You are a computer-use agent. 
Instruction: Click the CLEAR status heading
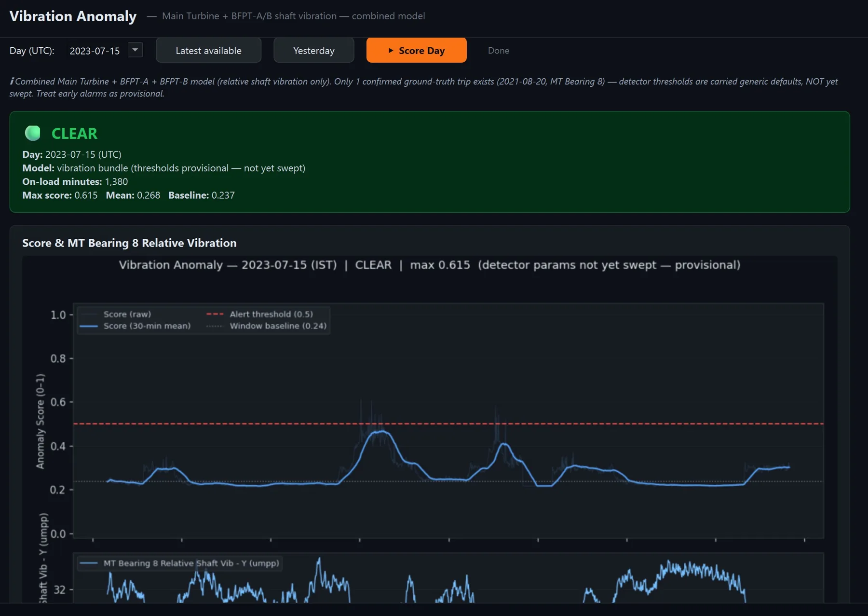pyautogui.click(x=74, y=133)
